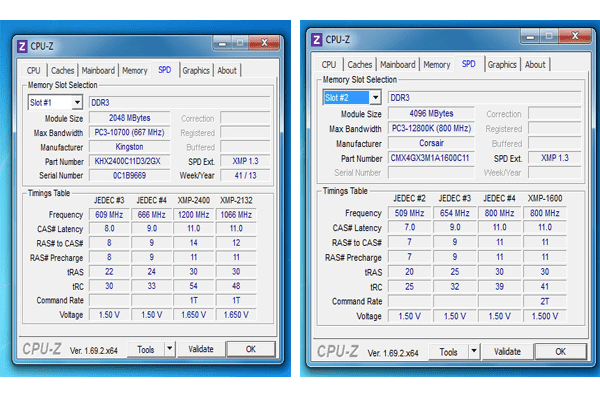600x400 pixels.
Task: Click the Tools button in the right window
Action: click(448, 352)
